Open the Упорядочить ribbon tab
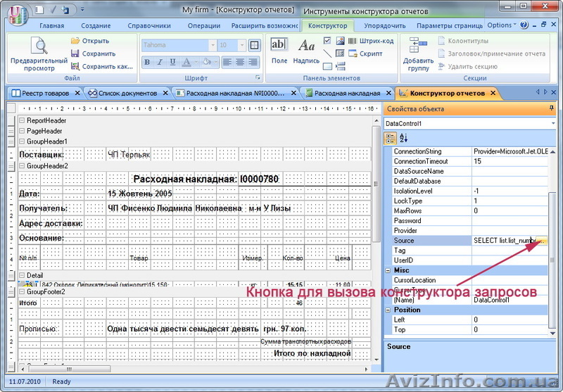Image resolution: width=563 pixels, height=392 pixels. pyautogui.click(x=384, y=26)
